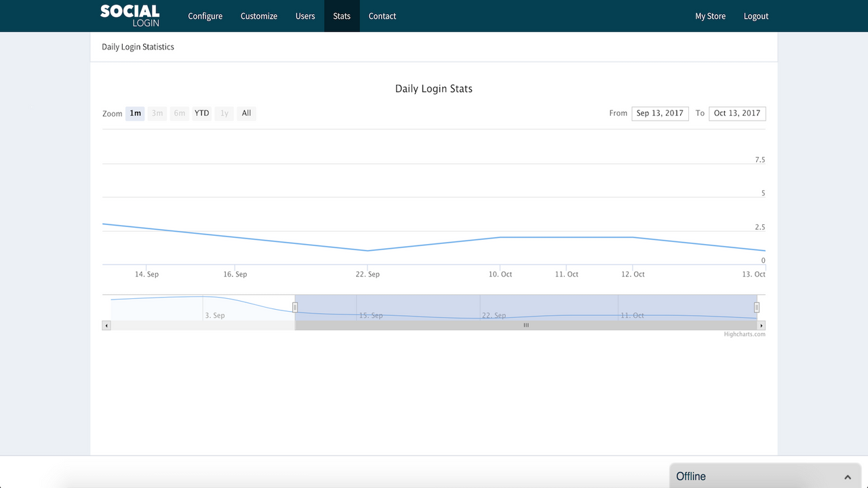Open the Contact page

[382, 16]
